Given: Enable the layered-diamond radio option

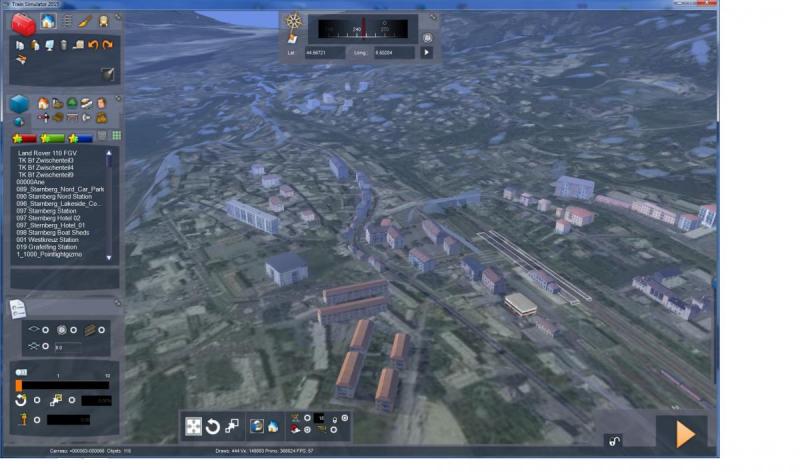Looking at the screenshot, I should tap(45, 346).
